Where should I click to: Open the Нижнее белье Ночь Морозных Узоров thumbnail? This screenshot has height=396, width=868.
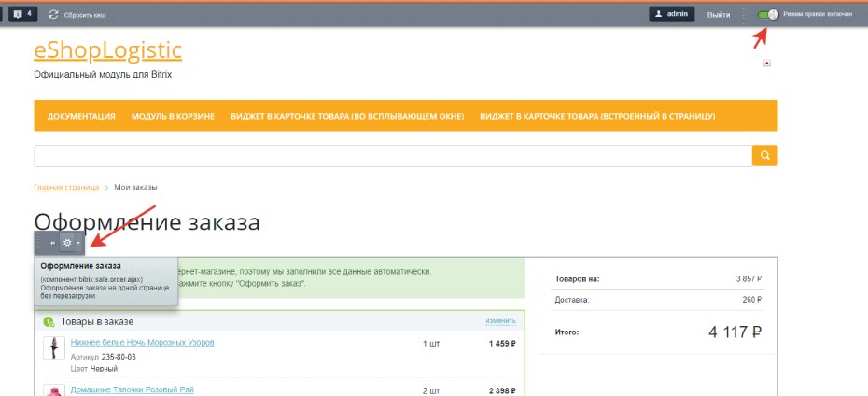pos(54,347)
